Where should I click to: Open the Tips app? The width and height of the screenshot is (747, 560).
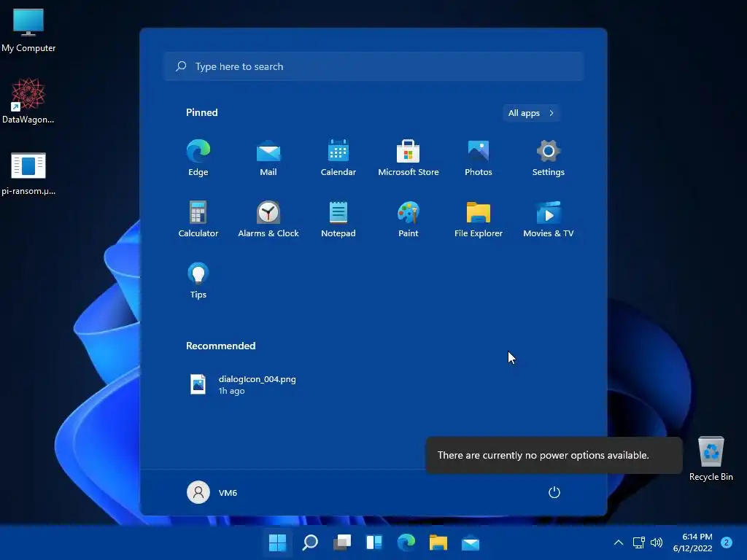tap(198, 281)
